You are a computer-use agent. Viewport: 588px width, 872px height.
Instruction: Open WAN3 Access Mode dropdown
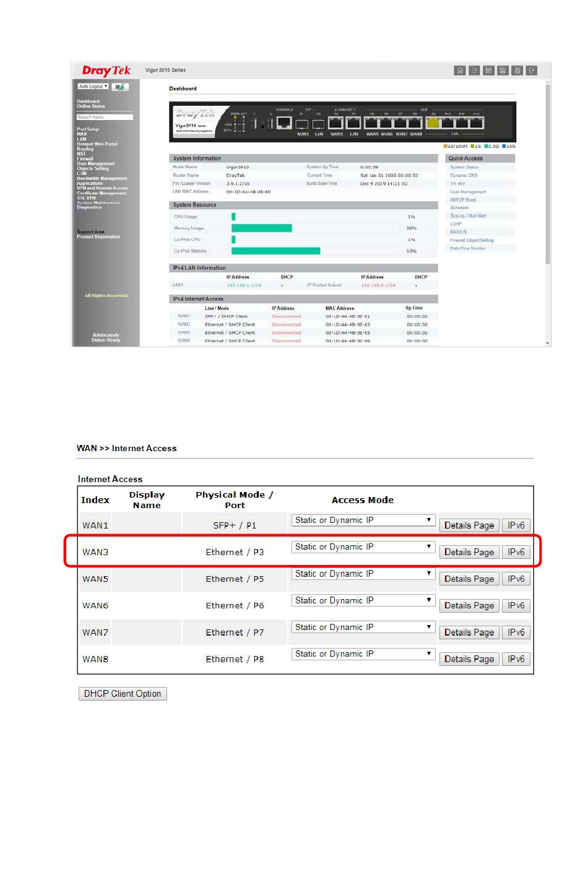364,547
